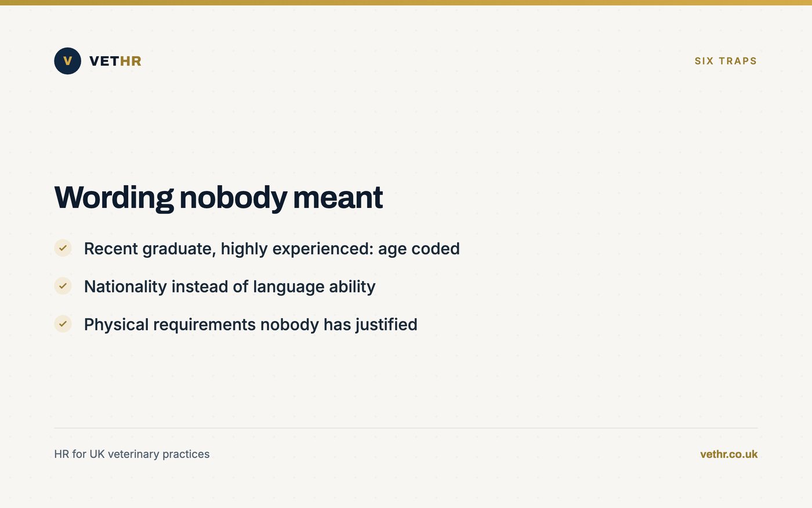Click the check icon beside Nationality bullet
812x508 pixels.
pos(63,286)
